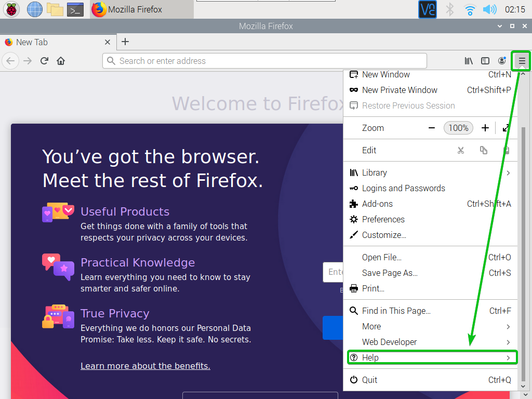Choose Print... menu item

[x=431, y=289]
